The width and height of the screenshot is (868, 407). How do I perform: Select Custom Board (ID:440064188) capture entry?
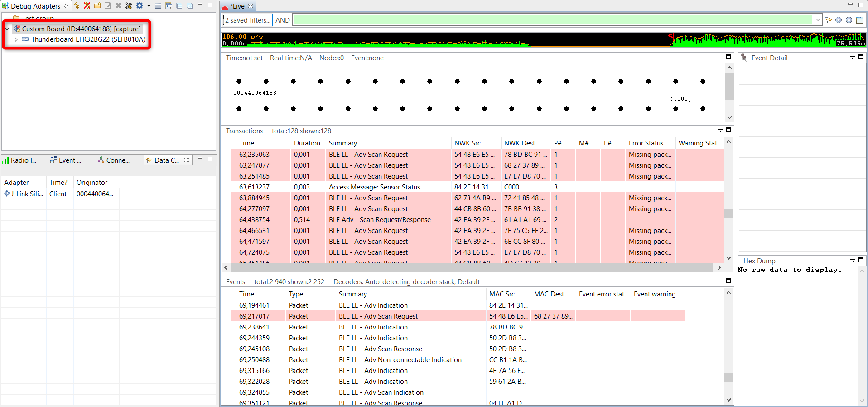click(x=82, y=29)
